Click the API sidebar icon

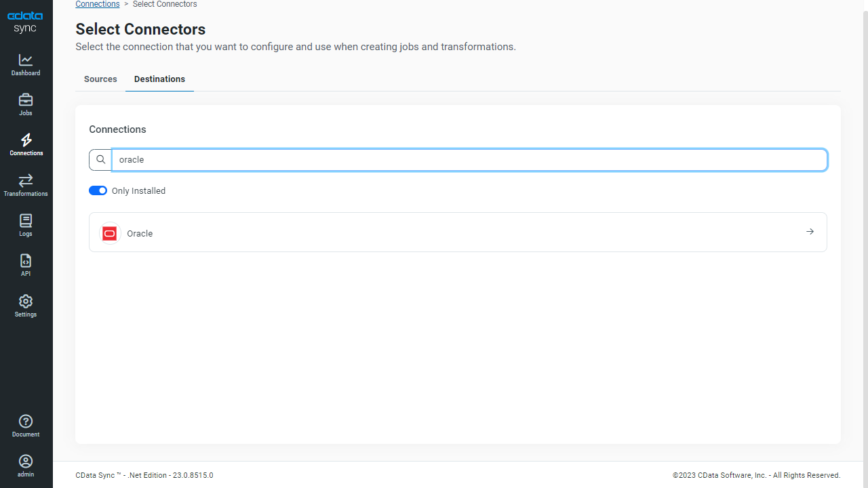pyautogui.click(x=25, y=264)
